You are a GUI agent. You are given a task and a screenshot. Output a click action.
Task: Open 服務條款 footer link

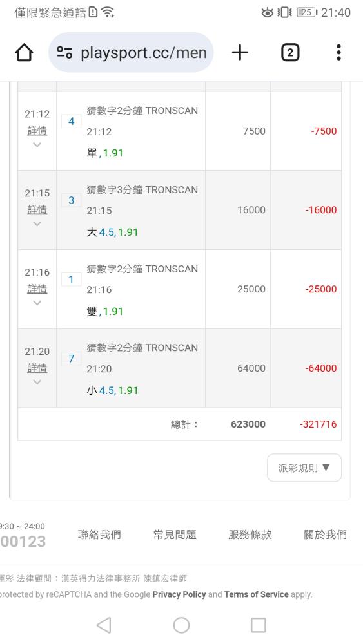tap(250, 535)
